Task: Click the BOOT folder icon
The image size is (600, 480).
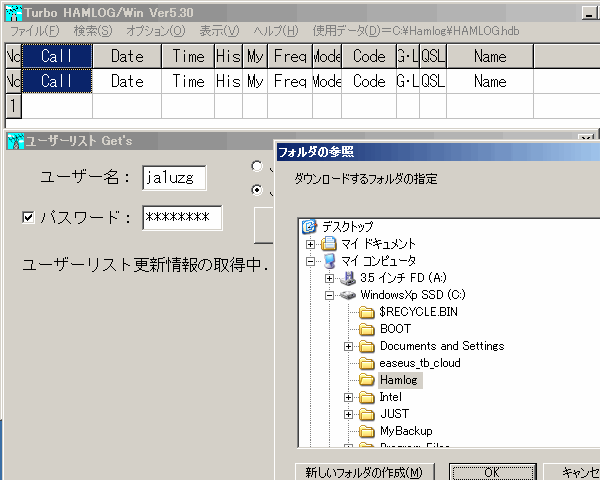Action: [x=367, y=329]
